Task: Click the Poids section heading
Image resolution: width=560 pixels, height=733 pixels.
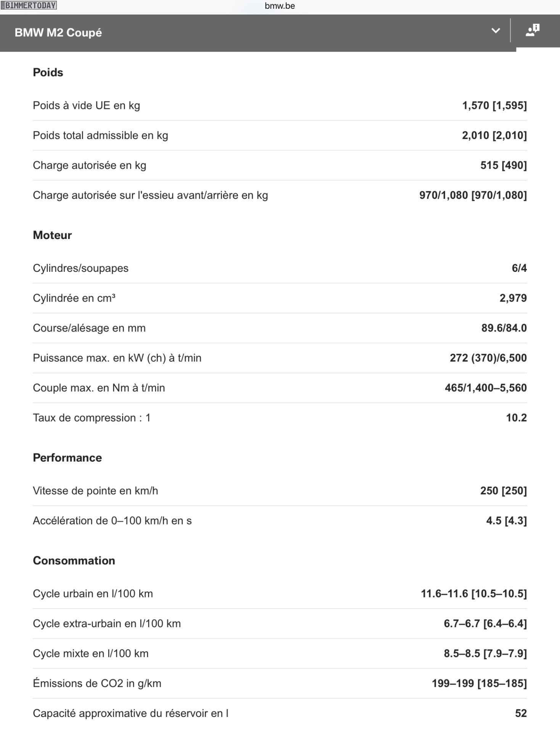Action: tap(48, 73)
